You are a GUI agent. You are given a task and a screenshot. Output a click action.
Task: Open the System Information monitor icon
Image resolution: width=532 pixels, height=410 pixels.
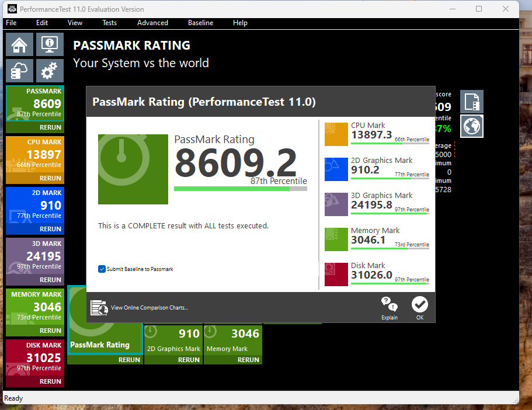[x=50, y=44]
